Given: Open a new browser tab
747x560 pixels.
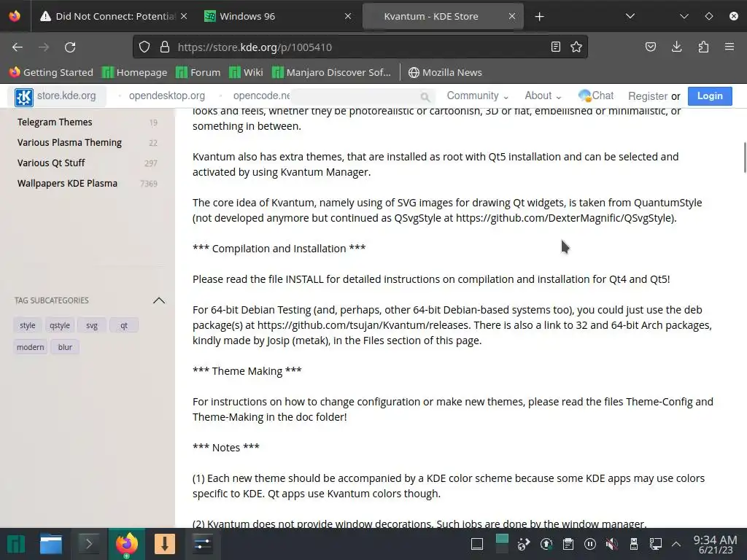Looking at the screenshot, I should (539, 17).
